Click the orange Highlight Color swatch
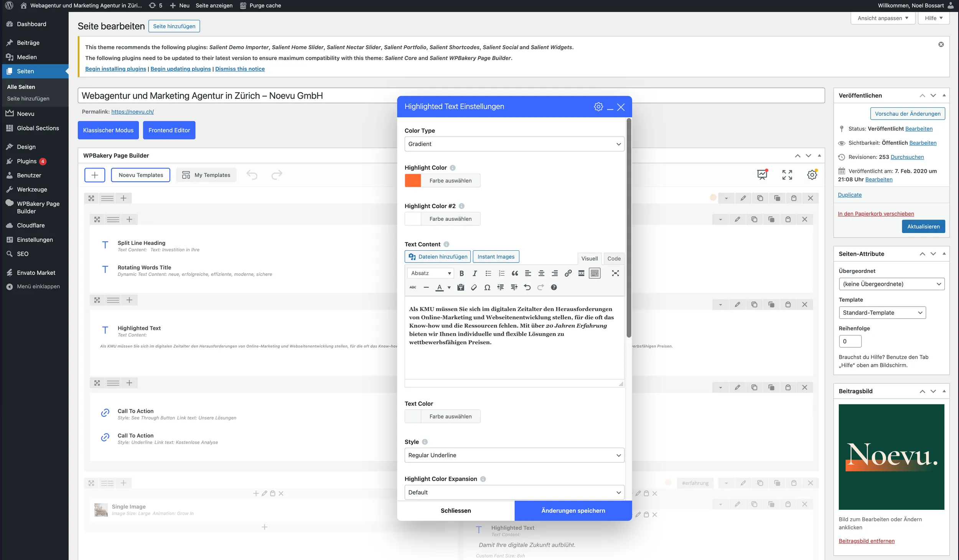The image size is (959, 560). (413, 180)
